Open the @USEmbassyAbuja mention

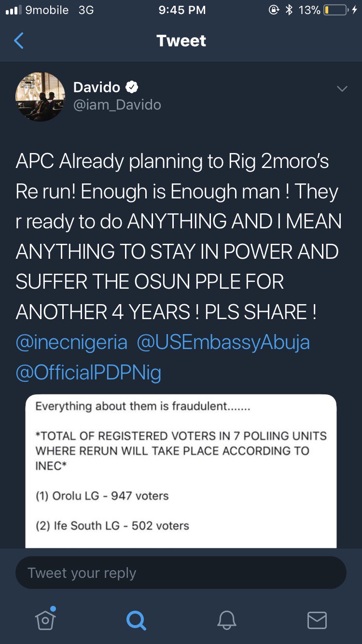(223, 342)
